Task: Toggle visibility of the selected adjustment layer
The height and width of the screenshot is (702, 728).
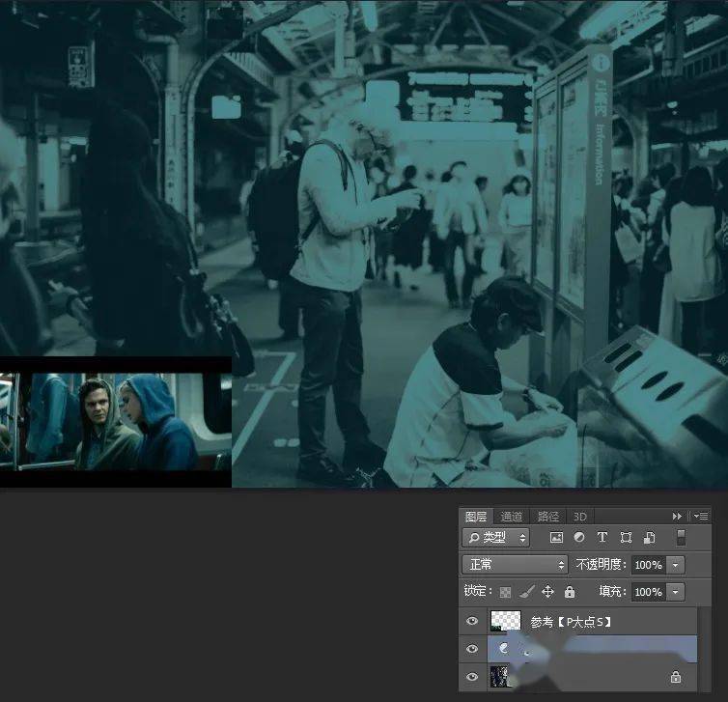Action: pyautogui.click(x=472, y=649)
